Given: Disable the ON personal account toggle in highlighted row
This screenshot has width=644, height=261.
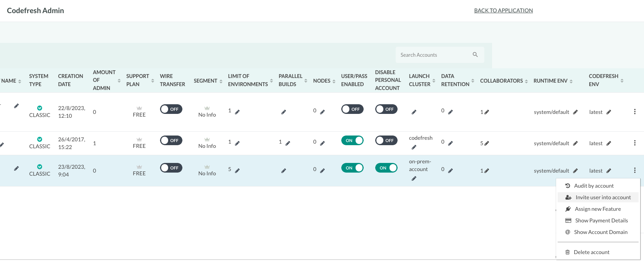Looking at the screenshot, I should tap(386, 168).
